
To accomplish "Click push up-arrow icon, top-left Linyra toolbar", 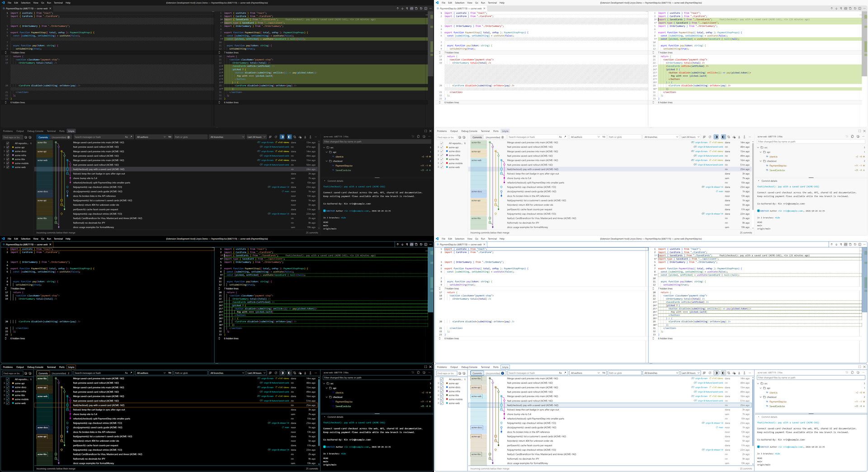I will (x=310, y=137).
